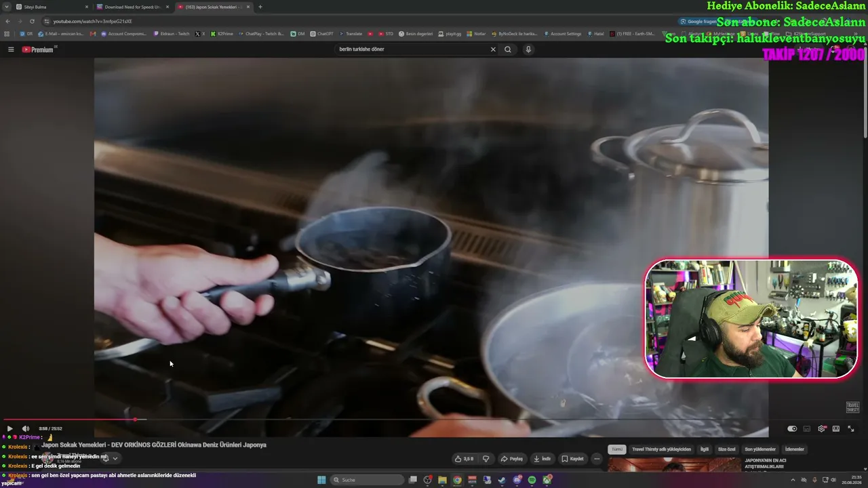Open the Windows Start menu
The height and width of the screenshot is (488, 868).
[x=321, y=480]
